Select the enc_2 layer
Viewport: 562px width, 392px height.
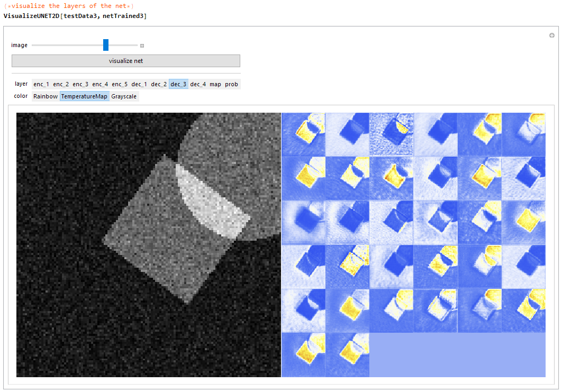click(x=61, y=84)
